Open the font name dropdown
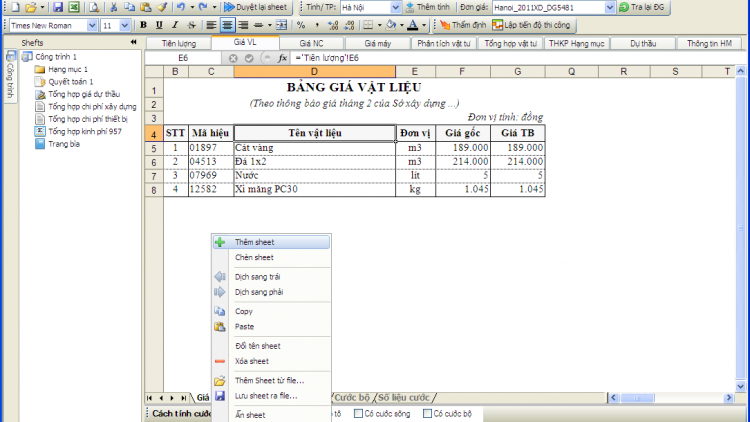This screenshot has height=422, width=750. pyautogui.click(x=92, y=25)
